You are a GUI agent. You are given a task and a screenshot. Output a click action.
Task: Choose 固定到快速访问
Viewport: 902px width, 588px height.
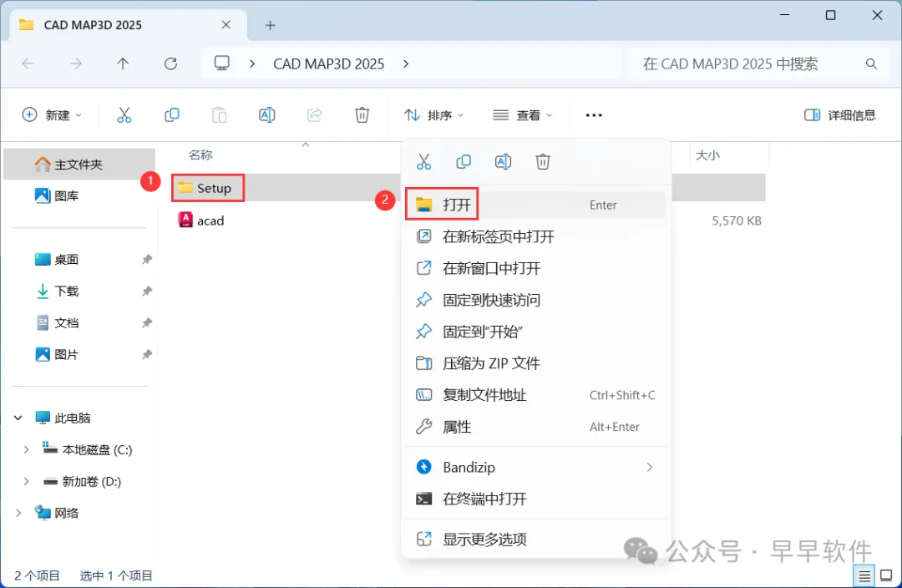coord(535,300)
